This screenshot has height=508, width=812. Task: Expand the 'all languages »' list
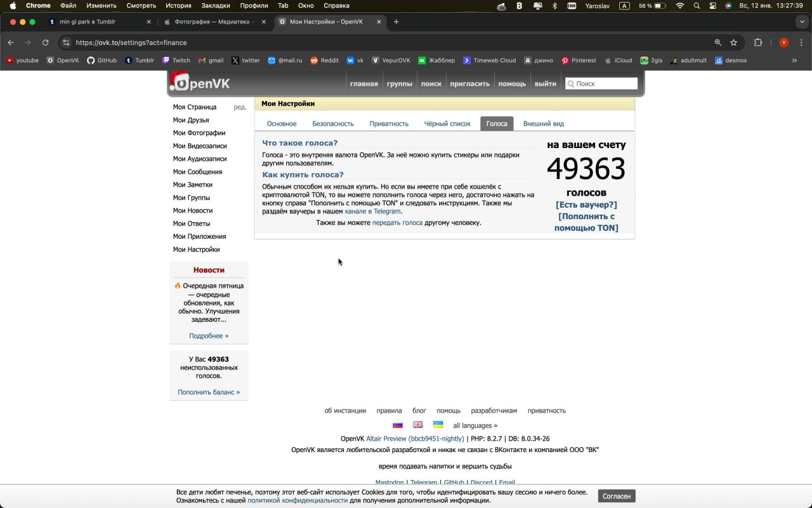(x=475, y=425)
